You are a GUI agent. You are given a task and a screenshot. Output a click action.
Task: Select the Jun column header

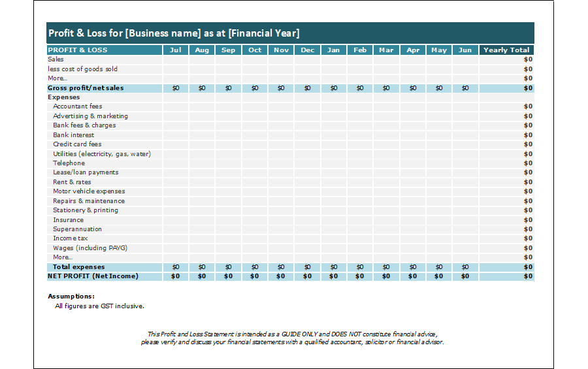[465, 50]
